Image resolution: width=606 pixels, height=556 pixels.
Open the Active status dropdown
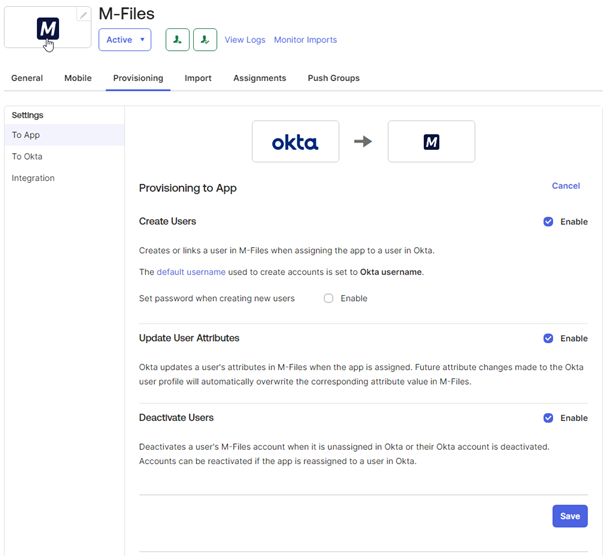(x=125, y=39)
